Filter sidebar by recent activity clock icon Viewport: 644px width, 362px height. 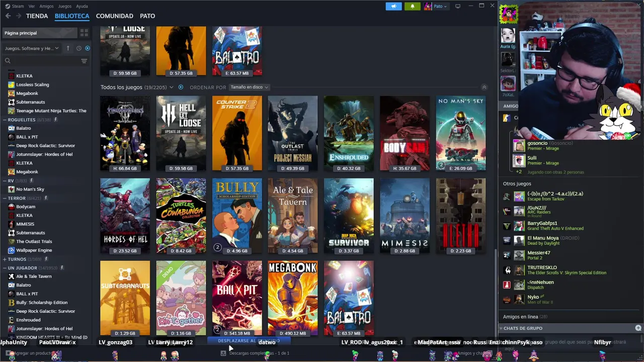coord(79,48)
